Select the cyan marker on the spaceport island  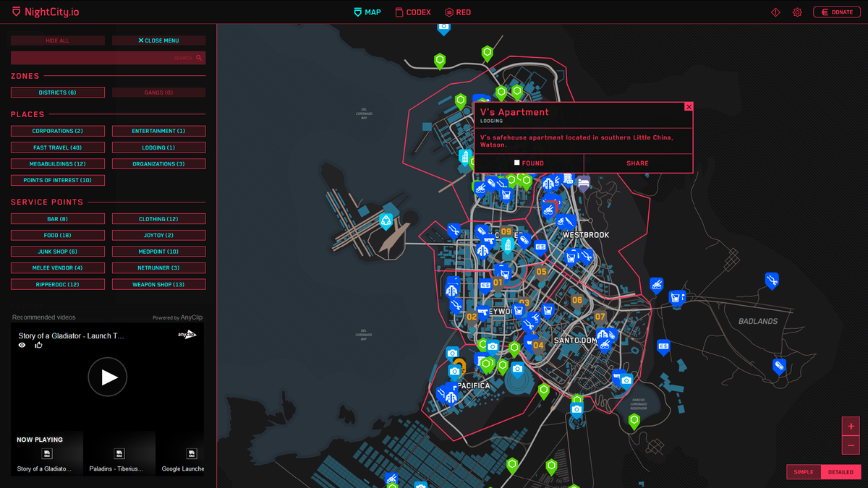(386, 221)
